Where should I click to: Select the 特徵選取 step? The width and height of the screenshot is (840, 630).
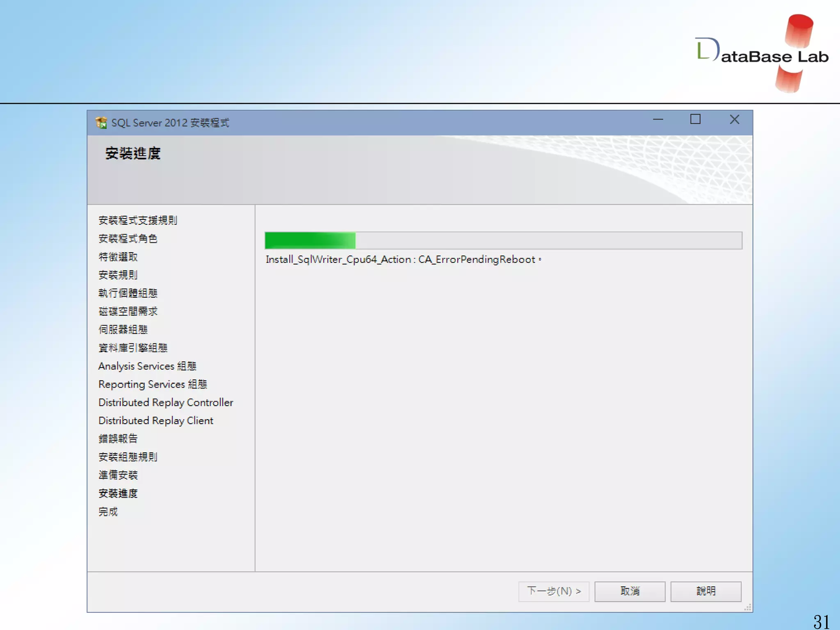click(118, 257)
